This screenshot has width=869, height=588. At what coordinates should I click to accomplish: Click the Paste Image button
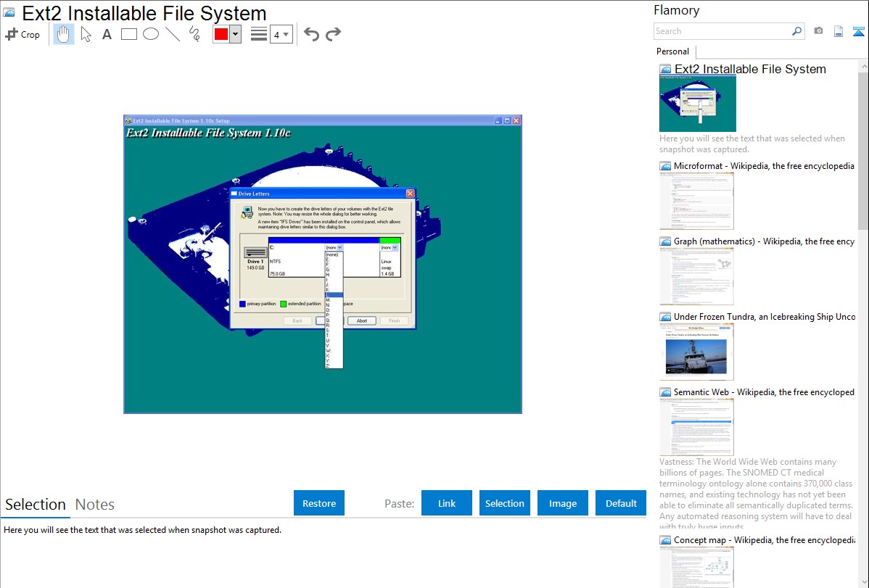[562, 503]
